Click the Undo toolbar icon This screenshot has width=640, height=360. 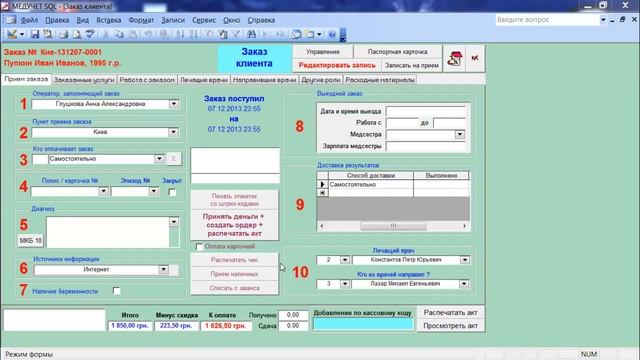[x=147, y=34]
